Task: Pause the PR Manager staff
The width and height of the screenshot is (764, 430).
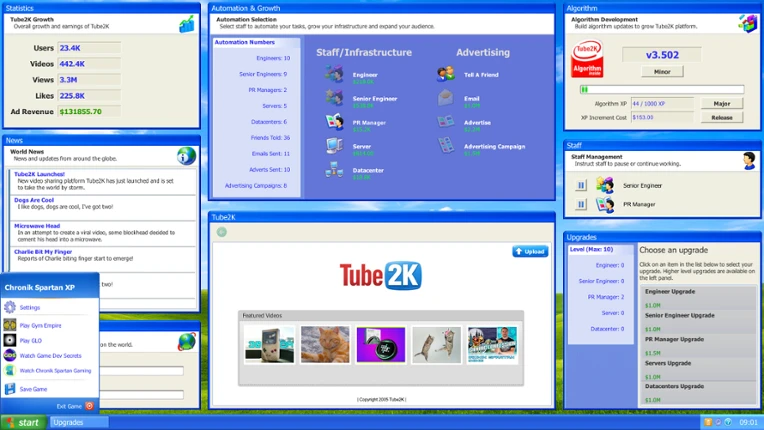Action: 581,205
